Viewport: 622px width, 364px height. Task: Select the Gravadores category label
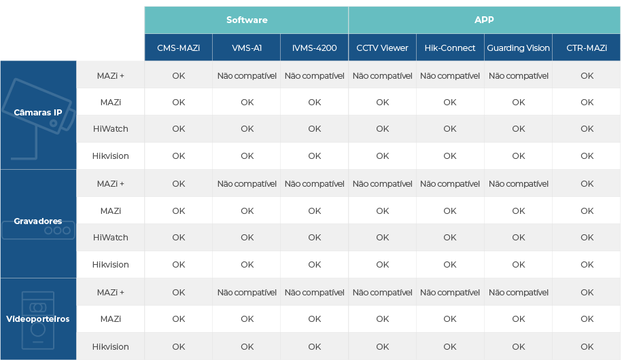point(37,221)
